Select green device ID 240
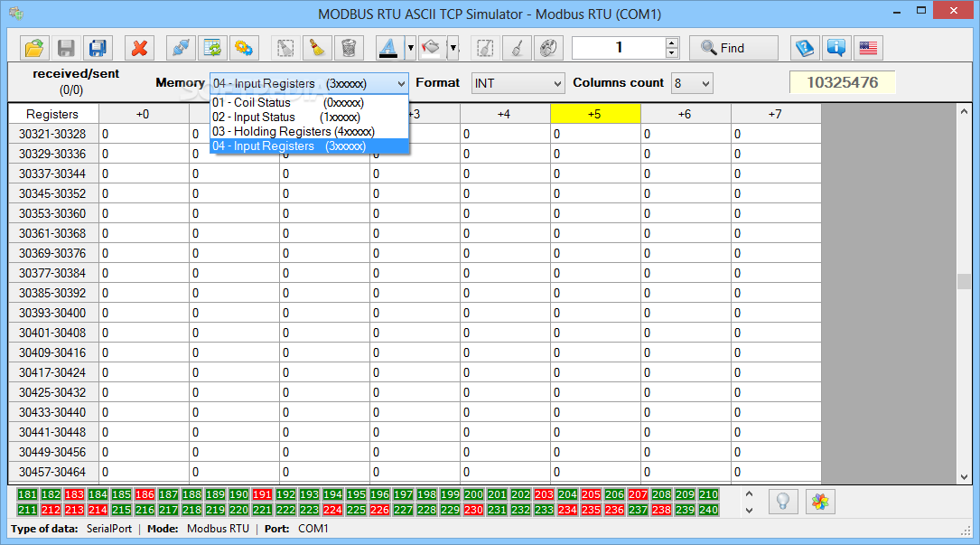The height and width of the screenshot is (545, 980). pos(708,510)
